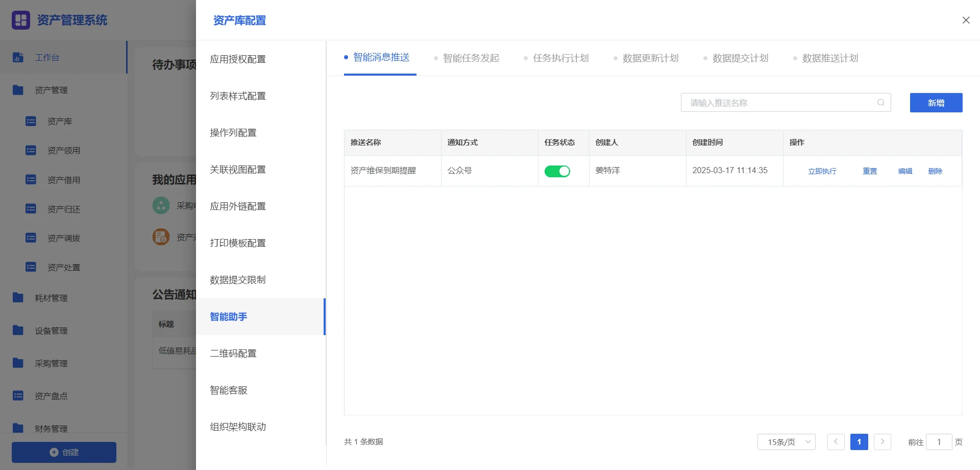Click the 资产管理 folder icon

pos(18,90)
